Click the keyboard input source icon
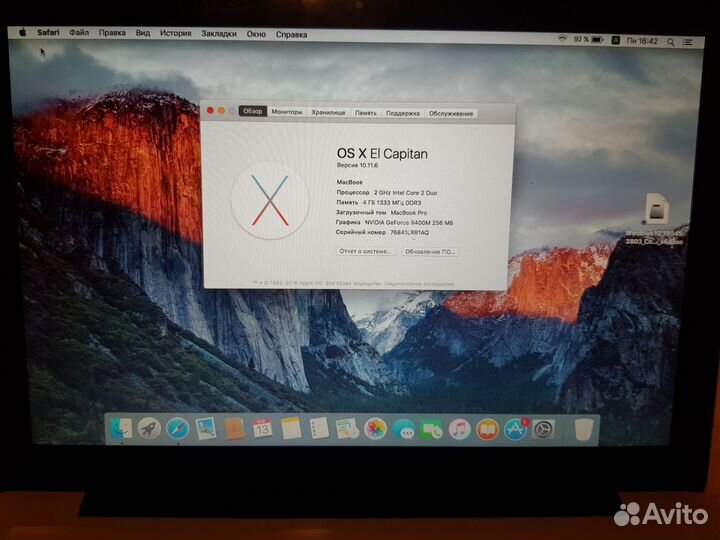720x540 pixels. pyautogui.click(x=616, y=40)
